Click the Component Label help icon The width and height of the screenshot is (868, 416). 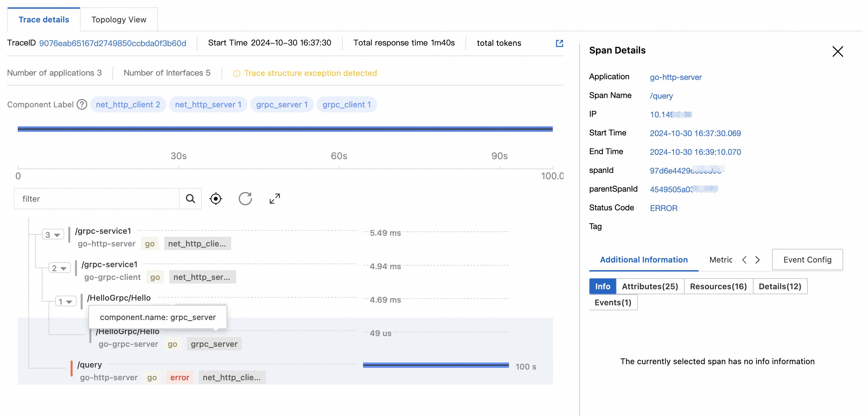(x=82, y=105)
